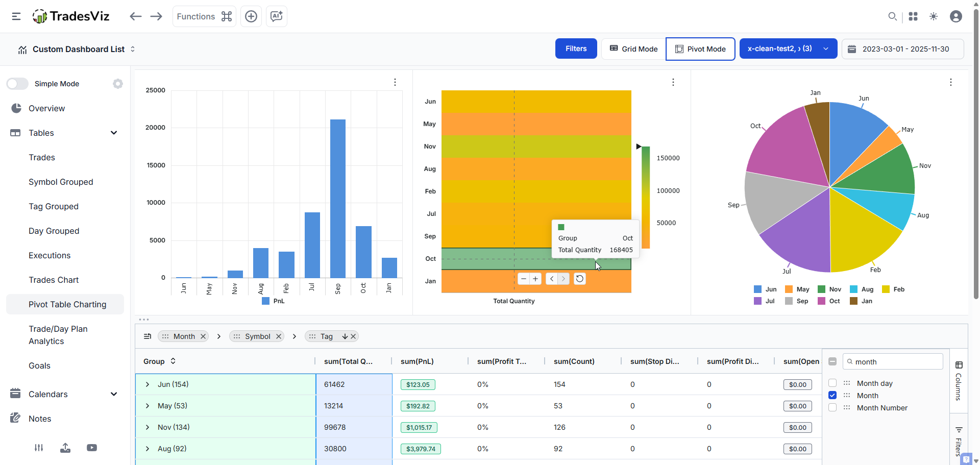Click the sliders settings icon at sidebar bottom
Viewport: 980px width, 465px height.
pos(39,448)
